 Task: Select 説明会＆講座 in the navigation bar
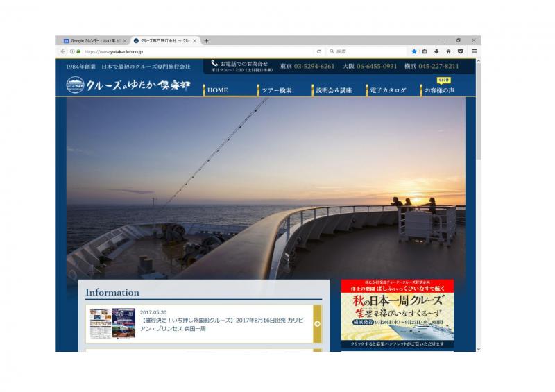pyautogui.click(x=334, y=90)
